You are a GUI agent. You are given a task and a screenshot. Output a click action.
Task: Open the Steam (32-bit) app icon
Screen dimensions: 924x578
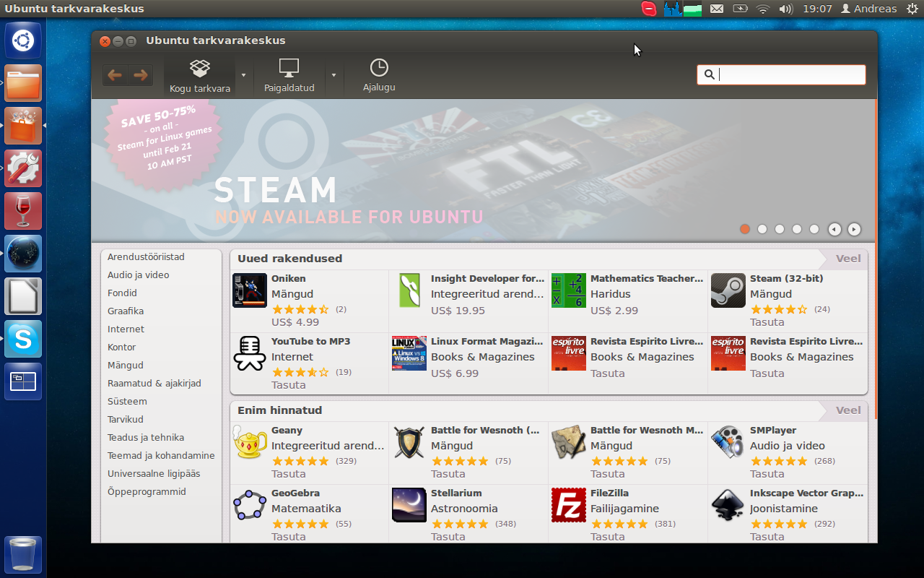pos(728,290)
